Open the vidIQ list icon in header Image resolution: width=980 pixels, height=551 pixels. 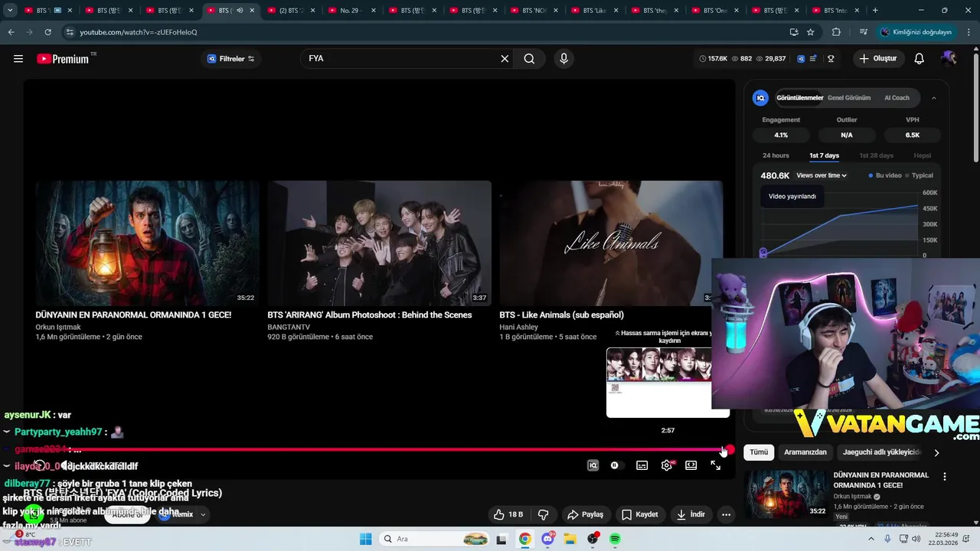point(813,59)
